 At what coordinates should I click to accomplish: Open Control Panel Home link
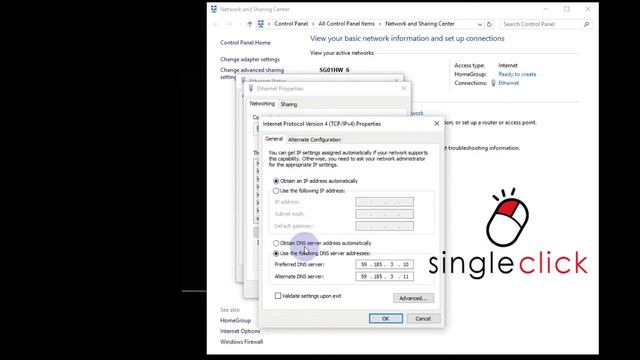click(245, 42)
